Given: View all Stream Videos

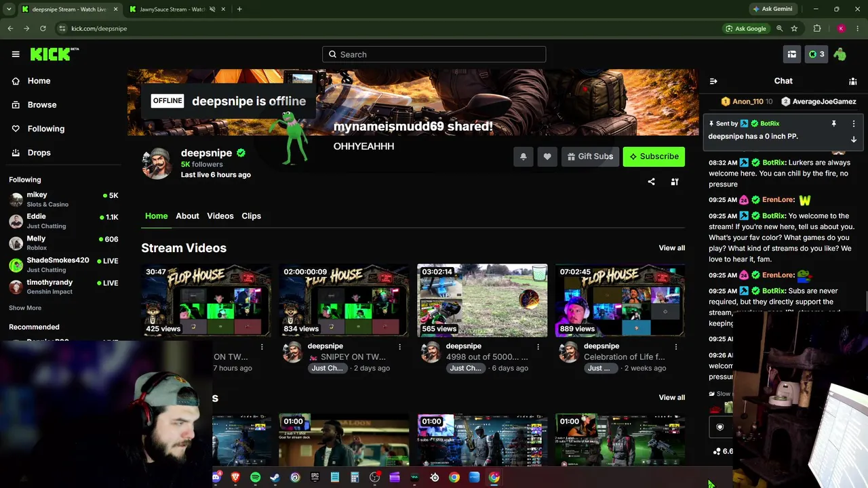Looking at the screenshot, I should [x=672, y=248].
